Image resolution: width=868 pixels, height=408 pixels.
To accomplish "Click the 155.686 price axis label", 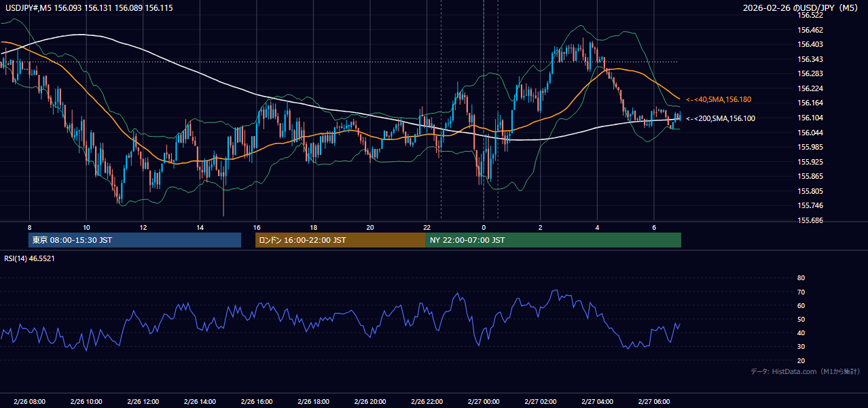I will click(810, 220).
